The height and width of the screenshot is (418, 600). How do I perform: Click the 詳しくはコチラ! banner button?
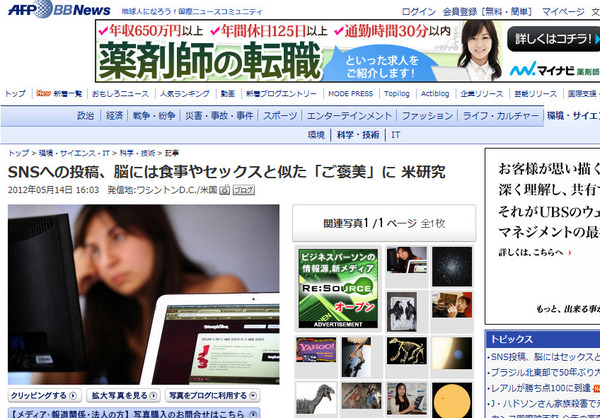[x=553, y=39]
